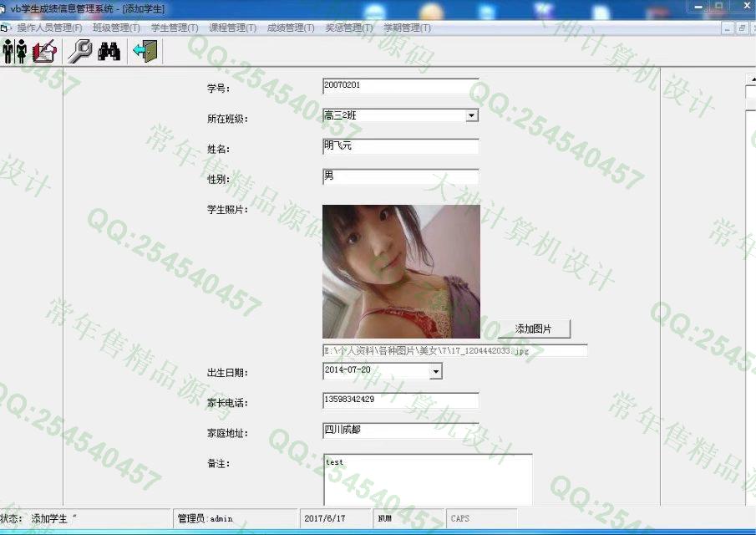Screen dimensions: 756x535
Task: Expand the 所在班级 class dropdown arrow
Action: pyautogui.click(x=471, y=116)
